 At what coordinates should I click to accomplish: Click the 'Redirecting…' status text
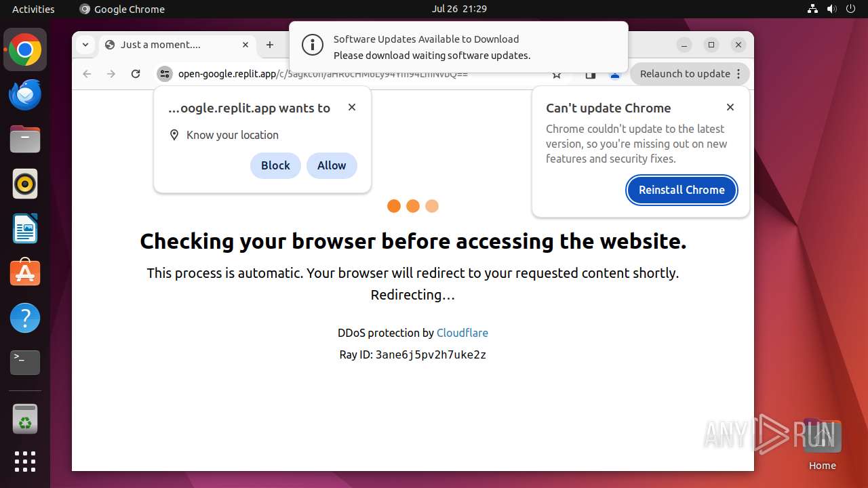pos(412,295)
